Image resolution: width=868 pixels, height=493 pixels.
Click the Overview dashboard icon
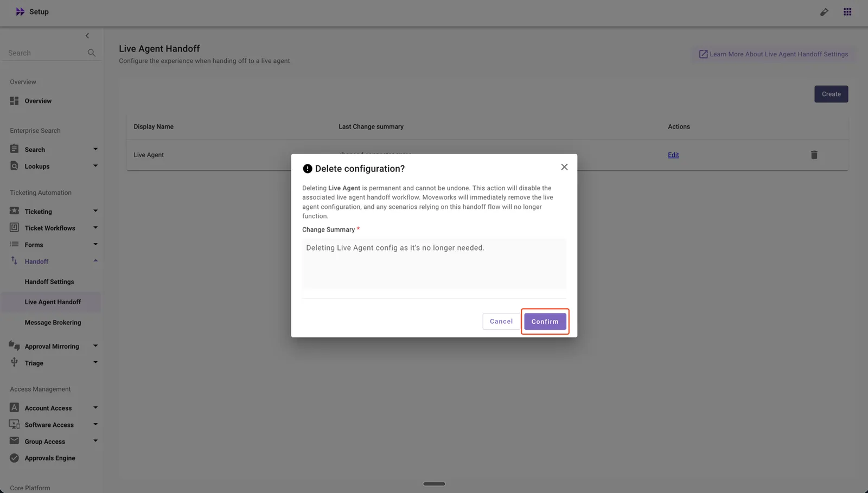(x=14, y=101)
